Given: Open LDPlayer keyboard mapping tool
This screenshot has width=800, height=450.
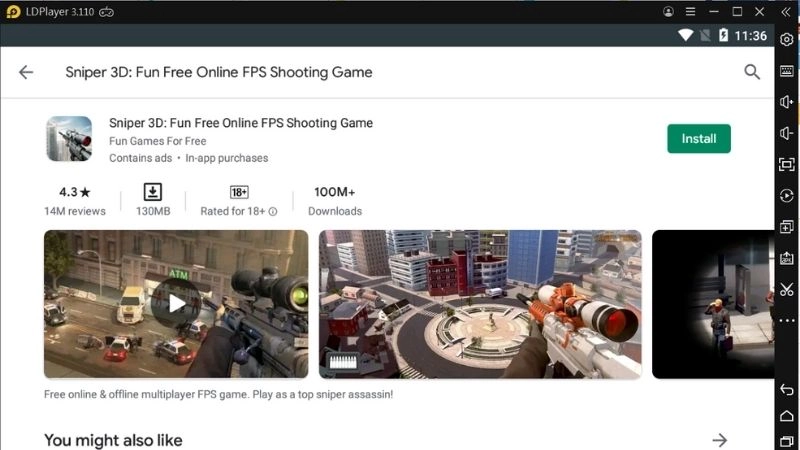Looking at the screenshot, I should (x=787, y=71).
